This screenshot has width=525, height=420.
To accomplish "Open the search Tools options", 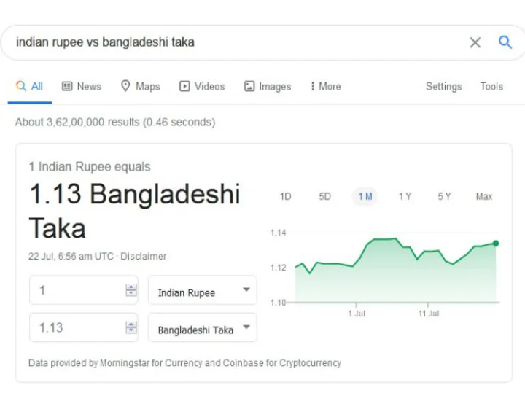I will [x=491, y=86].
